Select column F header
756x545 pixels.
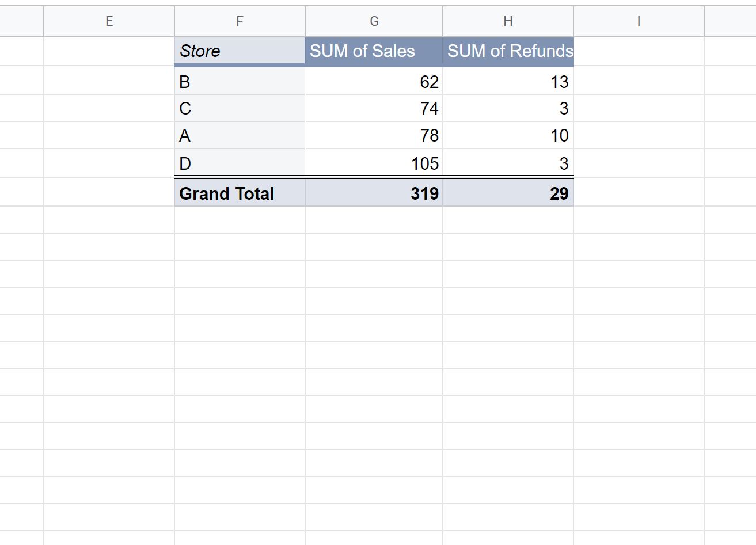point(239,21)
